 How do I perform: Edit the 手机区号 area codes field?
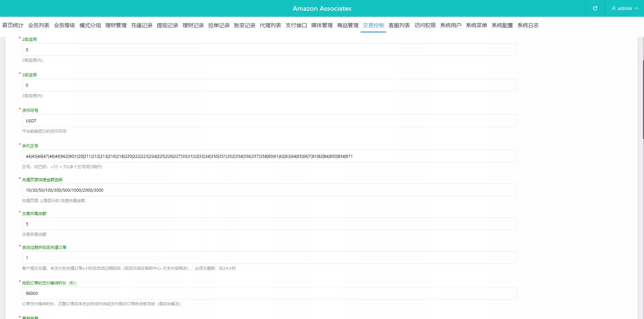[269, 156]
